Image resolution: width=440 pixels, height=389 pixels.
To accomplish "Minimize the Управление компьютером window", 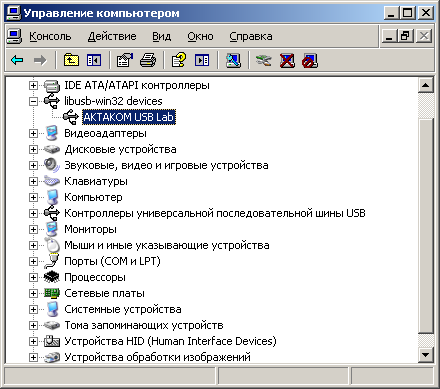I will tap(392, 13).
